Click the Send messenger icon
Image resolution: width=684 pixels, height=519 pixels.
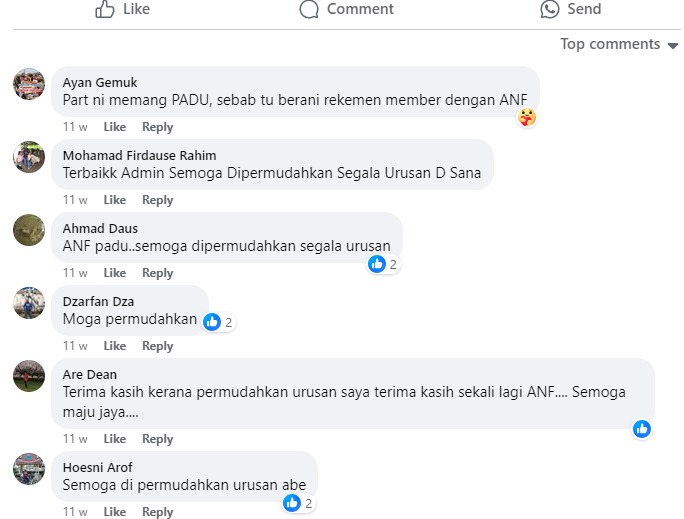(549, 9)
